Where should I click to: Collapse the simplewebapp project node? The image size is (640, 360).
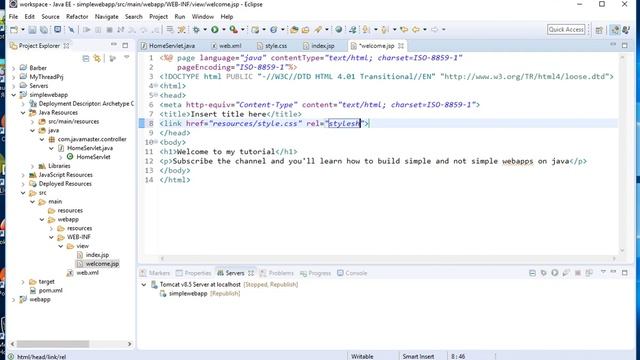(x=14, y=95)
